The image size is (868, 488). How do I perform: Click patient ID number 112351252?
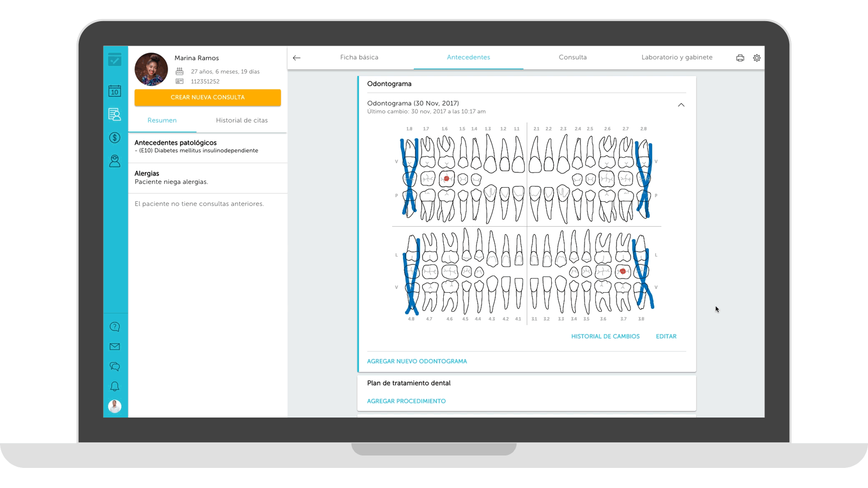coord(205,82)
